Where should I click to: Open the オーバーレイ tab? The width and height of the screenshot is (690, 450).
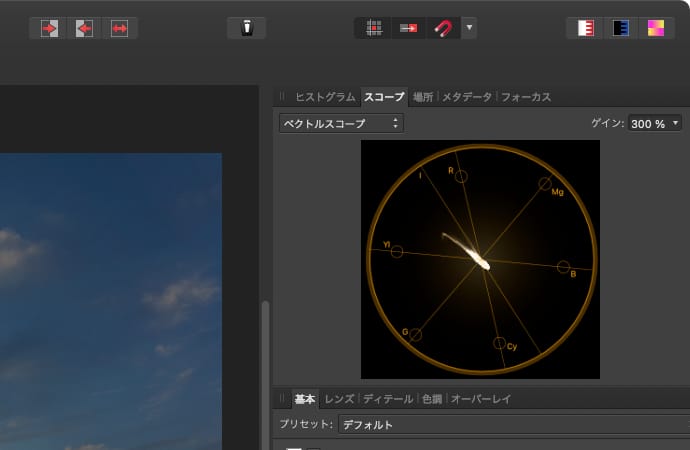tap(481, 399)
